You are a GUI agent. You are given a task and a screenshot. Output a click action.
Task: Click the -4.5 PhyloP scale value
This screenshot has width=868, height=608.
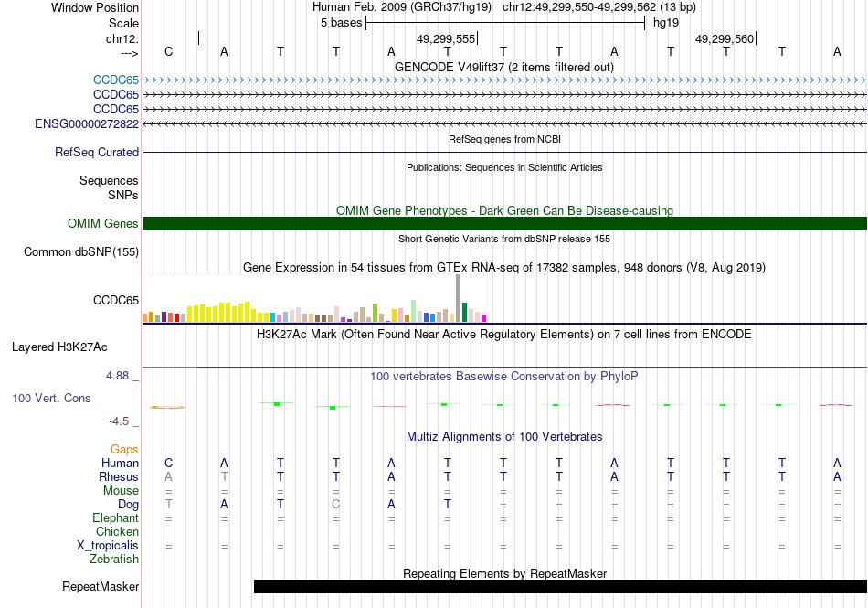pyautogui.click(x=119, y=422)
